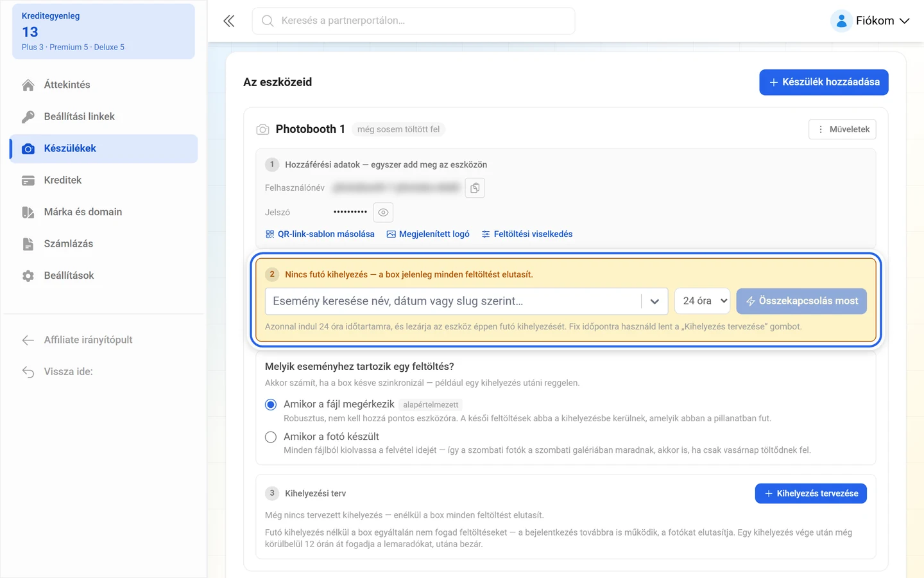This screenshot has width=924, height=578.
Task: Click the camera icon beside Photobooth 1
Action: click(262, 130)
